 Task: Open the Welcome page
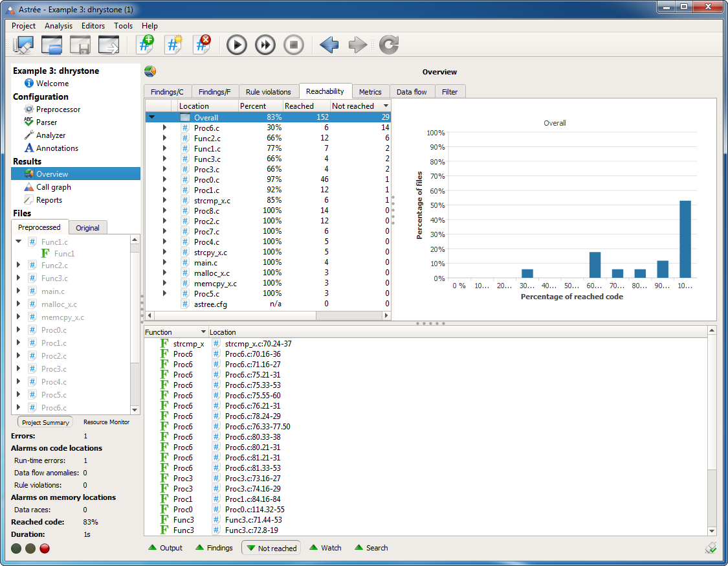click(x=52, y=83)
